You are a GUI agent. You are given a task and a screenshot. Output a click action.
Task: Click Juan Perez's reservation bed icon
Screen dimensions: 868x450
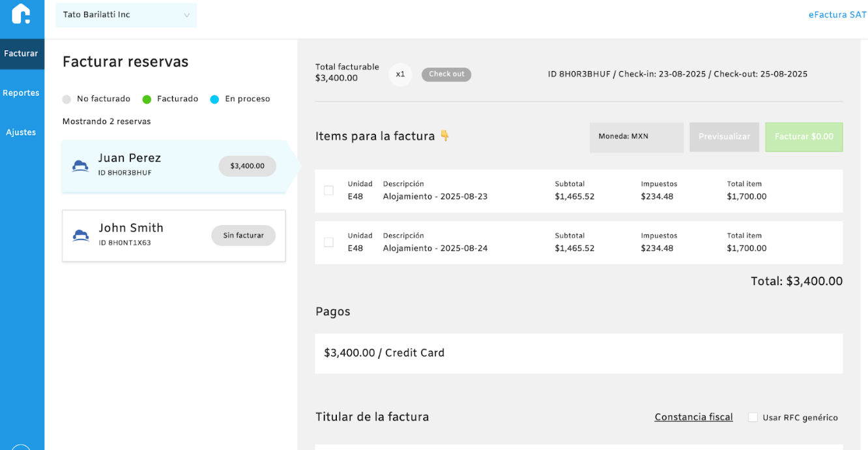[80, 166]
